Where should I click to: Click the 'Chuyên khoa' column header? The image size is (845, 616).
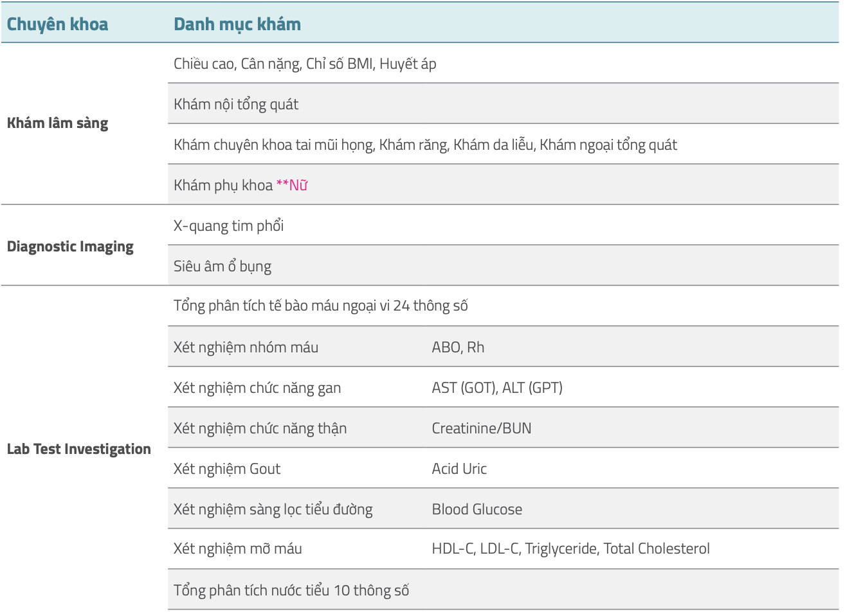57,24
